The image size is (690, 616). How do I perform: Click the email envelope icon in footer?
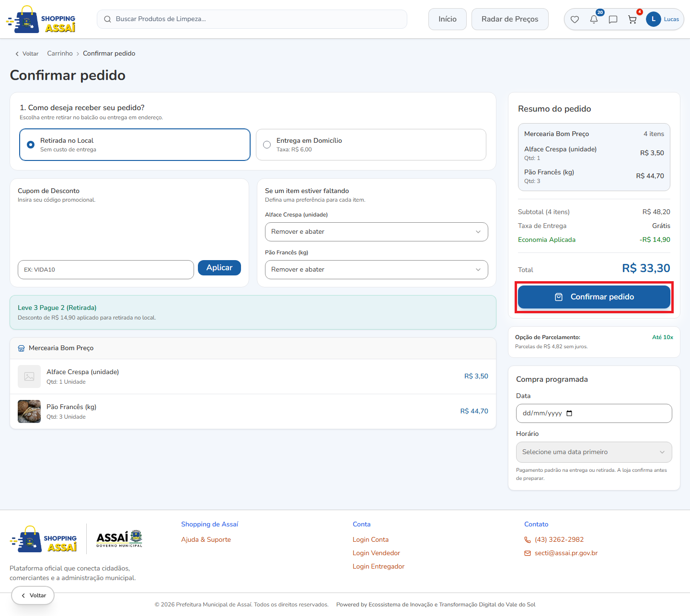(x=528, y=553)
